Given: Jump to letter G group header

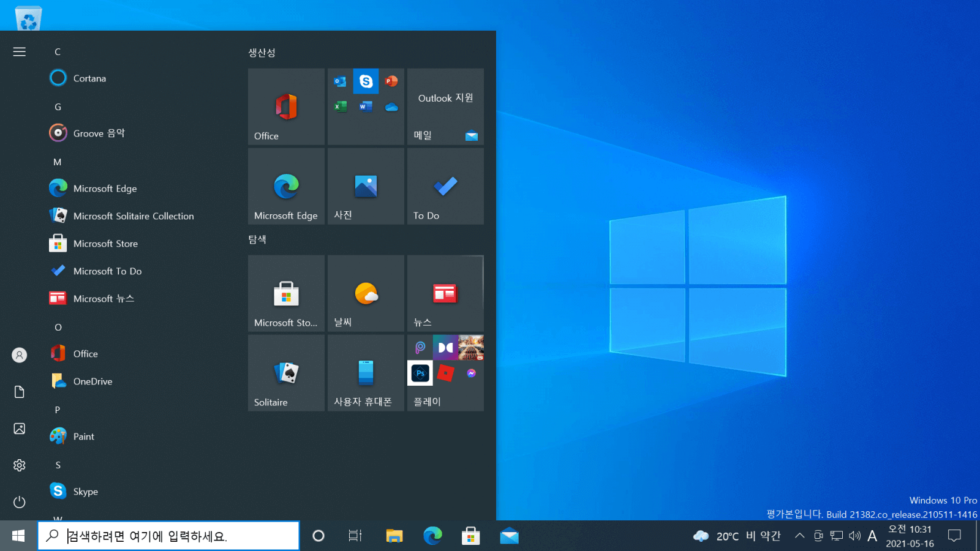Looking at the screenshot, I should (58, 107).
